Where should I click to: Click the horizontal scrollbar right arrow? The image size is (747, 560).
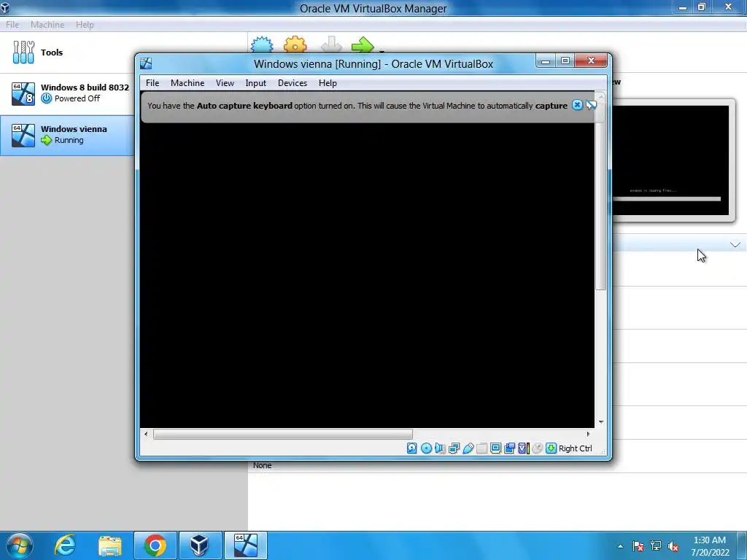pyautogui.click(x=588, y=434)
